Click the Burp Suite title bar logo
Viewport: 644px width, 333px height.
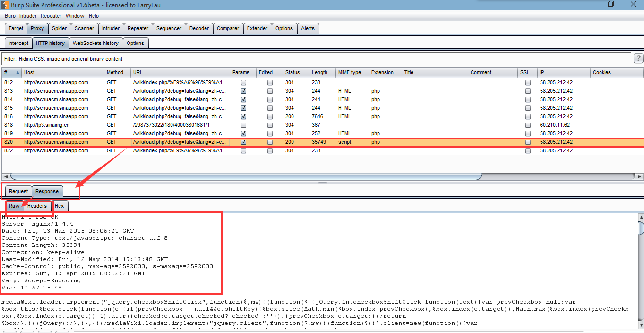click(4, 4)
